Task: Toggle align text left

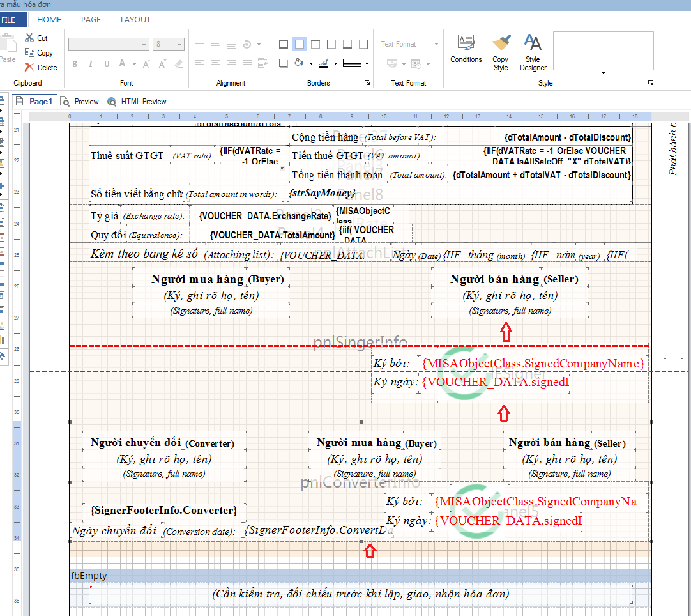Action: click(x=199, y=63)
